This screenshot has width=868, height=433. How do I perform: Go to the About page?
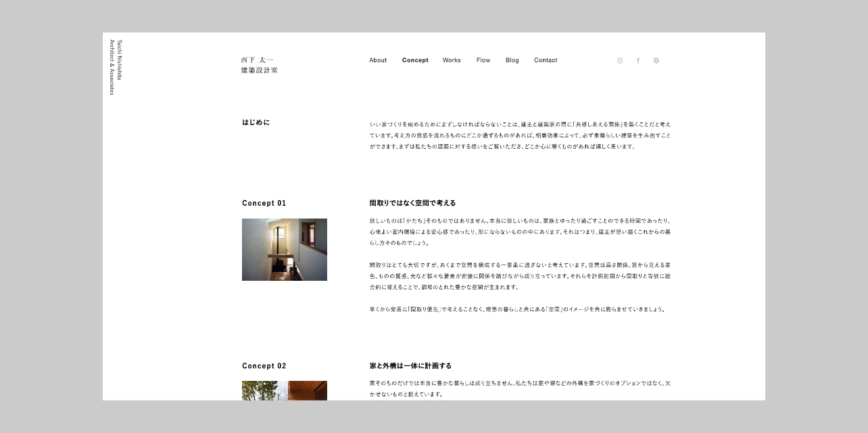(378, 60)
